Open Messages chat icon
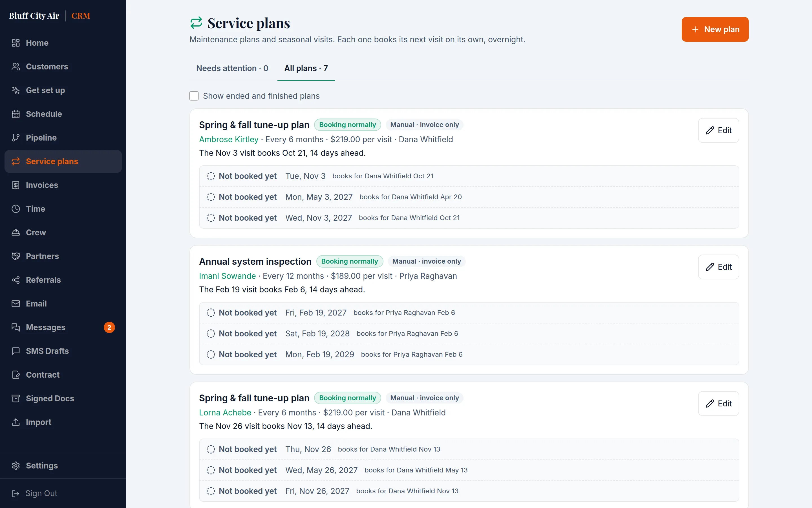 tap(16, 327)
